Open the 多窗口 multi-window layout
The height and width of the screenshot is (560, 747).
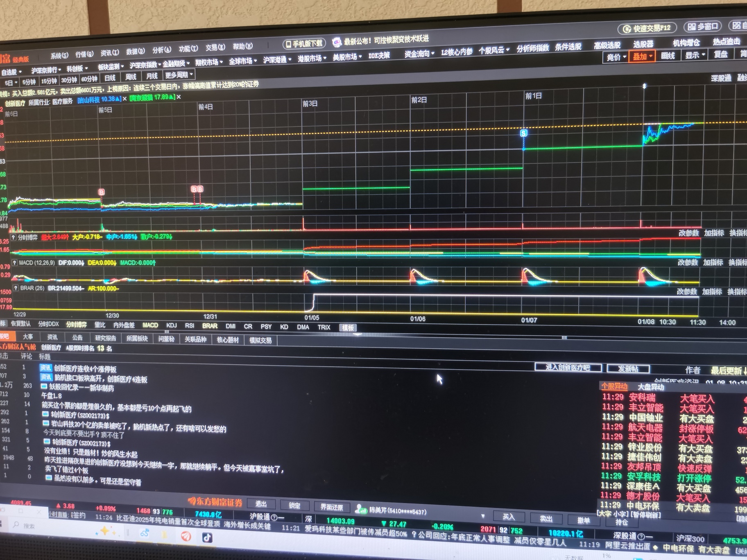pyautogui.click(x=703, y=27)
